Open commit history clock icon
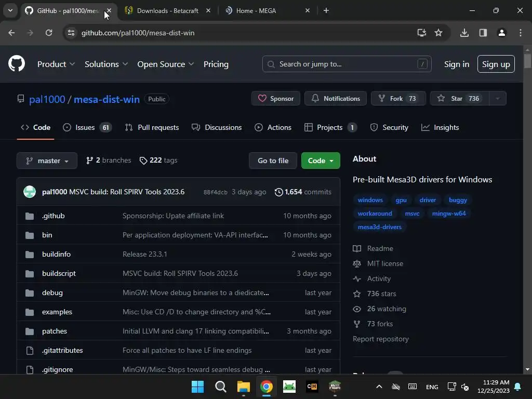Screen dimensions: 532x399 (x=278, y=192)
